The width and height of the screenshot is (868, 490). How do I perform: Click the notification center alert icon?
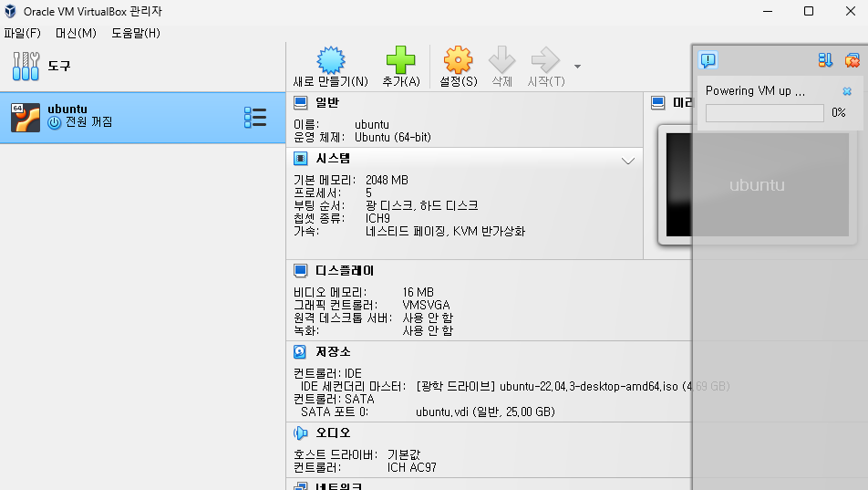(708, 60)
